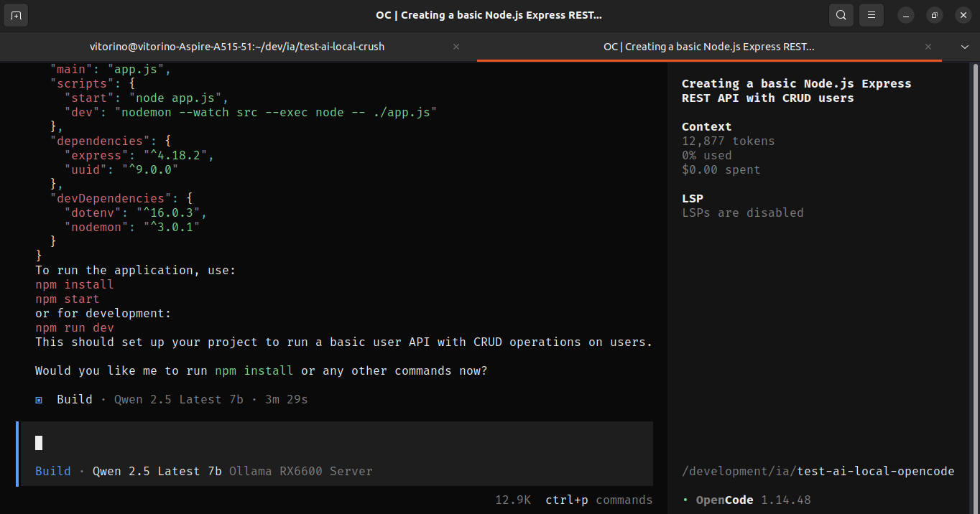Click the "dotenv": "^16.0.3" line
This screenshot has width=980, height=514.
pyautogui.click(x=136, y=212)
